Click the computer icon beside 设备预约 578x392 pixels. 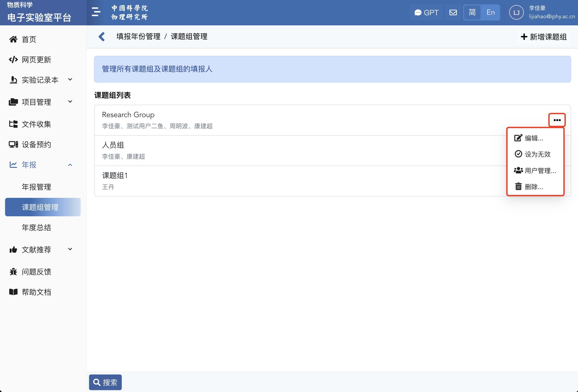13,144
